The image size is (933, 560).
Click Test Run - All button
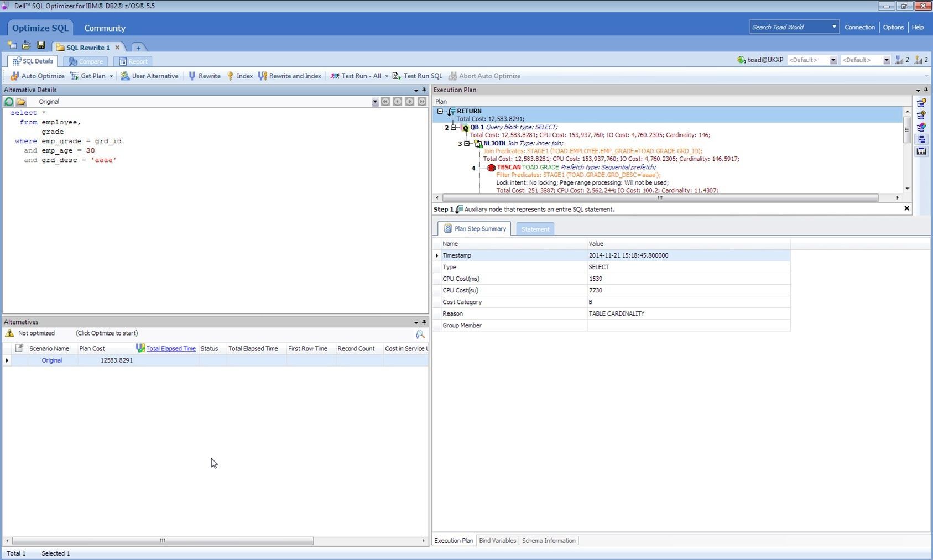coord(356,76)
